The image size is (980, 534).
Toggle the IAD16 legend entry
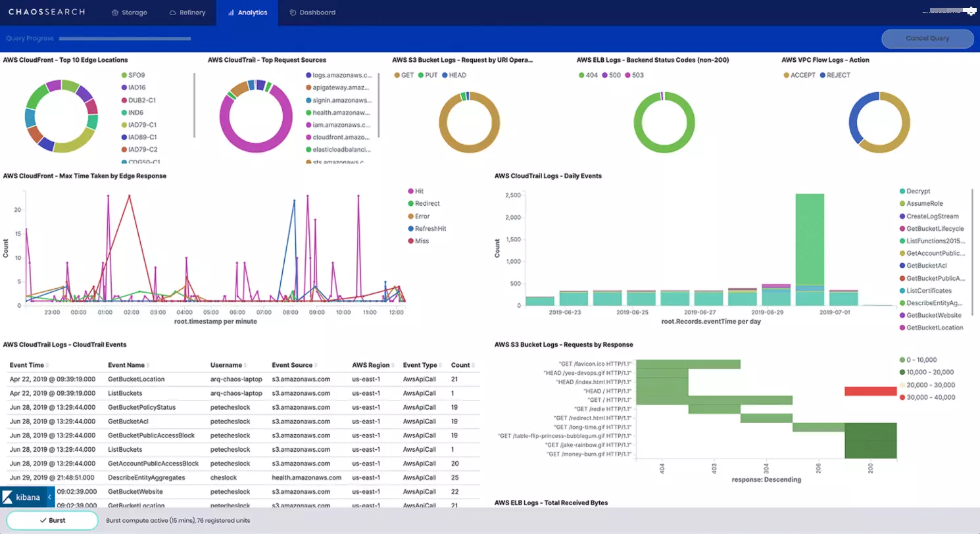pyautogui.click(x=134, y=87)
